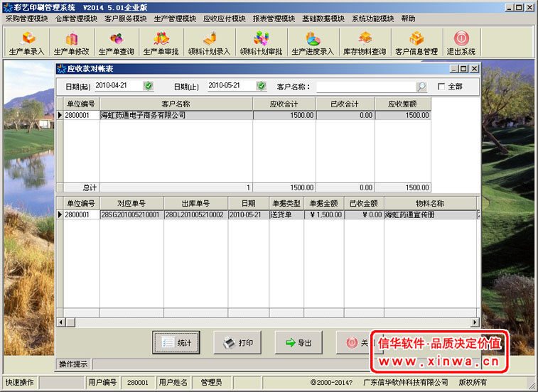Select the 领料计划录入 toolbar icon

coord(209,43)
